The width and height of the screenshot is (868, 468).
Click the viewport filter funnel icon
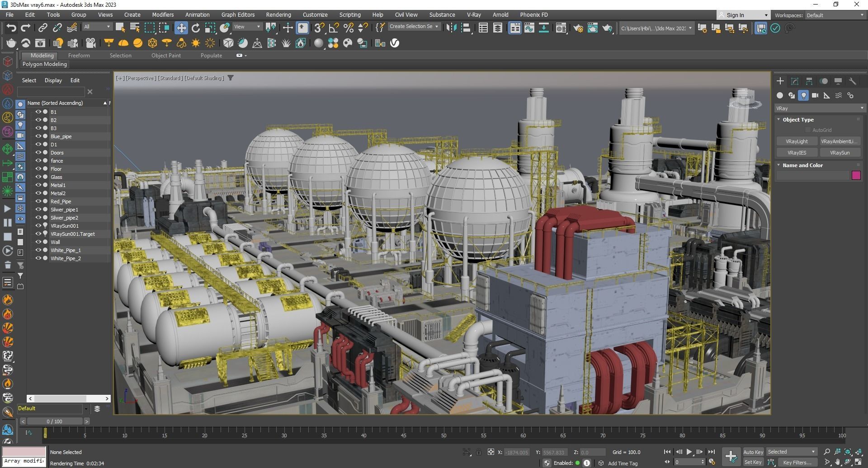(231, 78)
